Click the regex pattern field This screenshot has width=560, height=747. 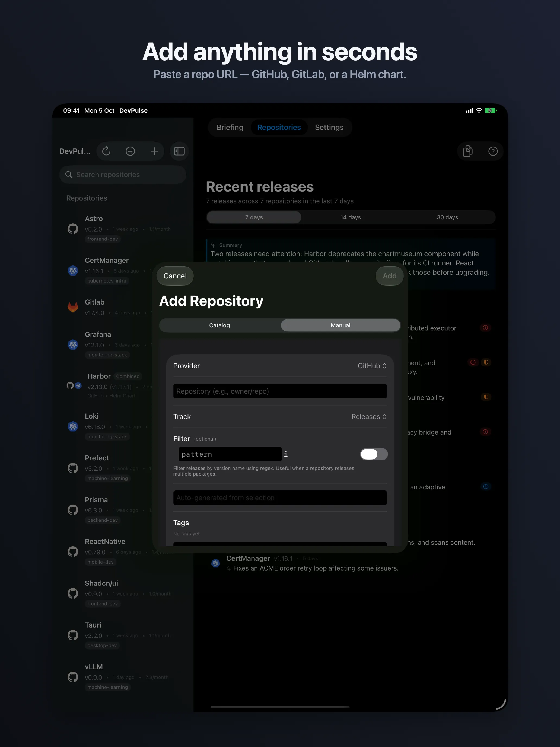[x=230, y=454]
